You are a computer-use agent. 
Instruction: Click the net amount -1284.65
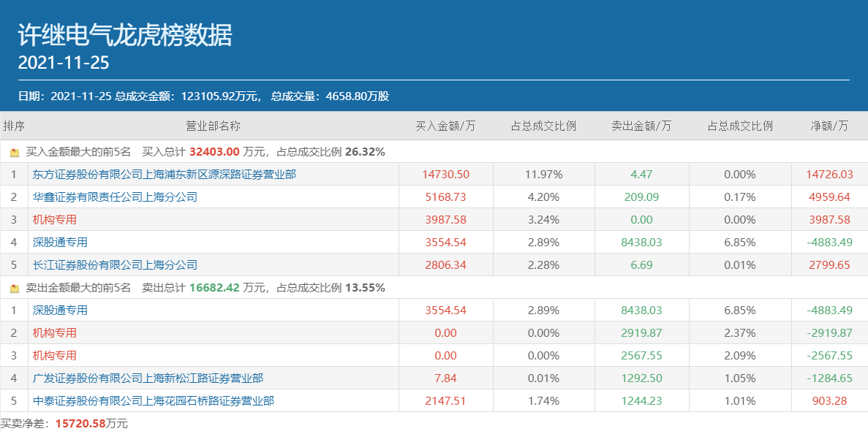pyautogui.click(x=829, y=378)
